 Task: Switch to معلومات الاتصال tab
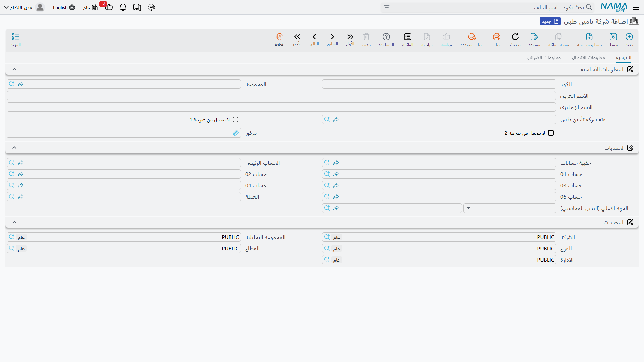point(588,58)
